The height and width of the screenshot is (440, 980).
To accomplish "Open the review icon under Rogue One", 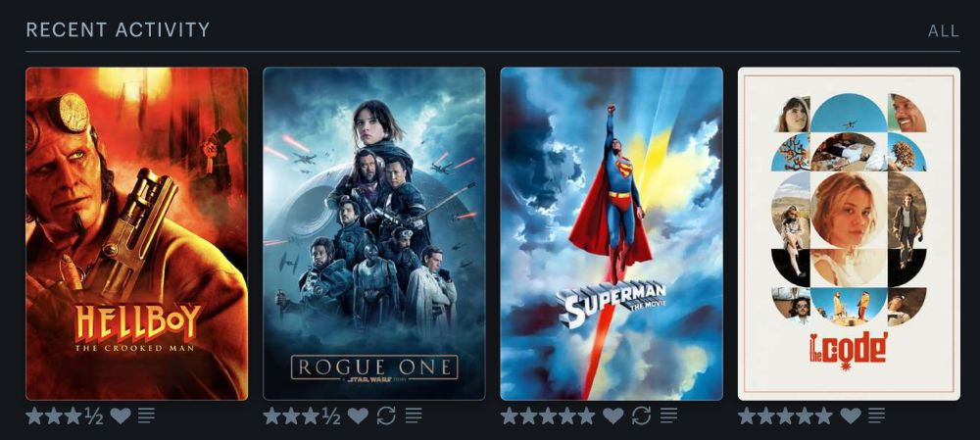I will [414, 416].
